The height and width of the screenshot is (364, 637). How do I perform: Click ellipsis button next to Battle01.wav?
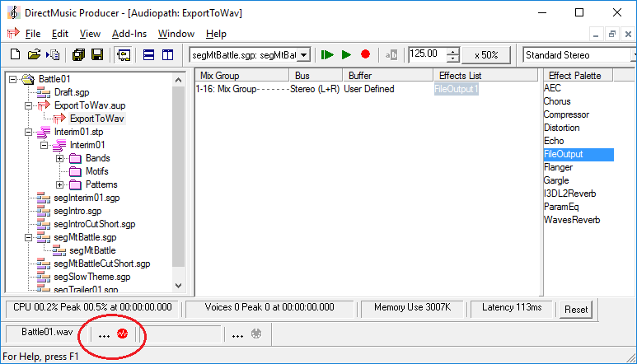[104, 335]
